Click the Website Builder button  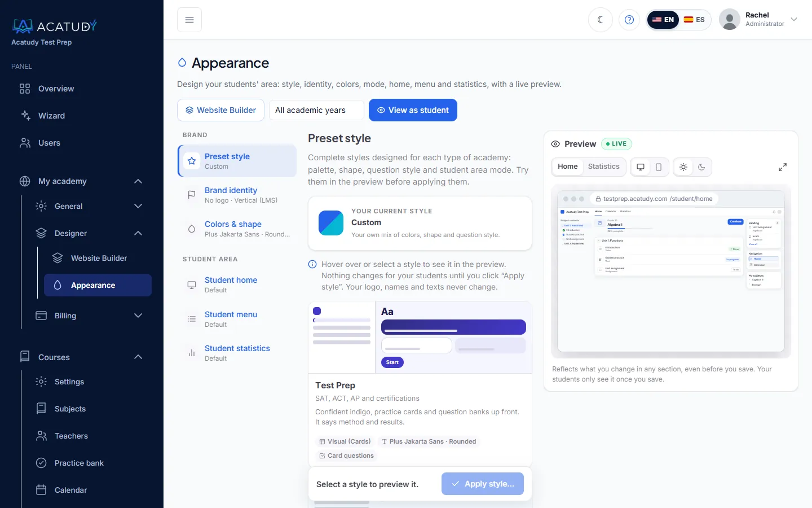point(220,110)
